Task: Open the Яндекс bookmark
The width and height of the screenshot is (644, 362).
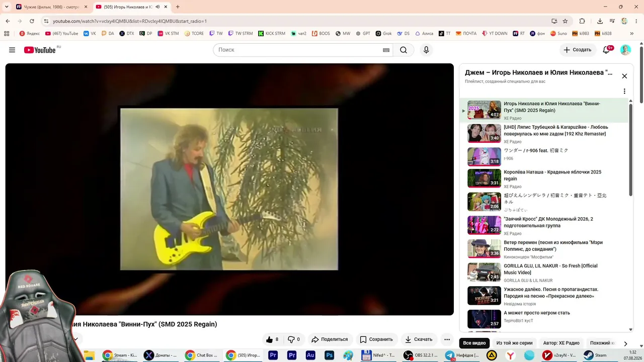Action: (x=29, y=34)
